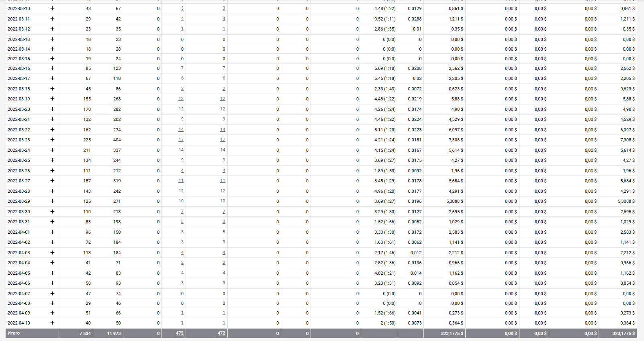
Task: Show sub-rows for 2022-03-18
Action: pyautogui.click(x=52, y=89)
